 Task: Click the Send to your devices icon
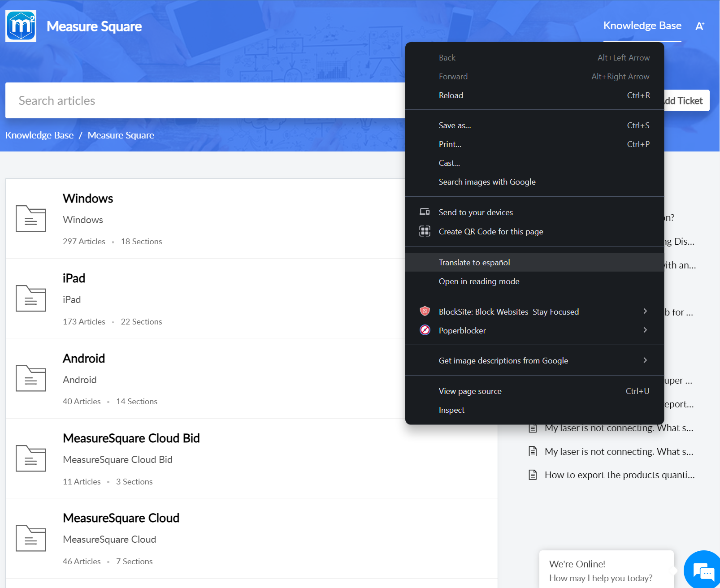pyautogui.click(x=425, y=212)
